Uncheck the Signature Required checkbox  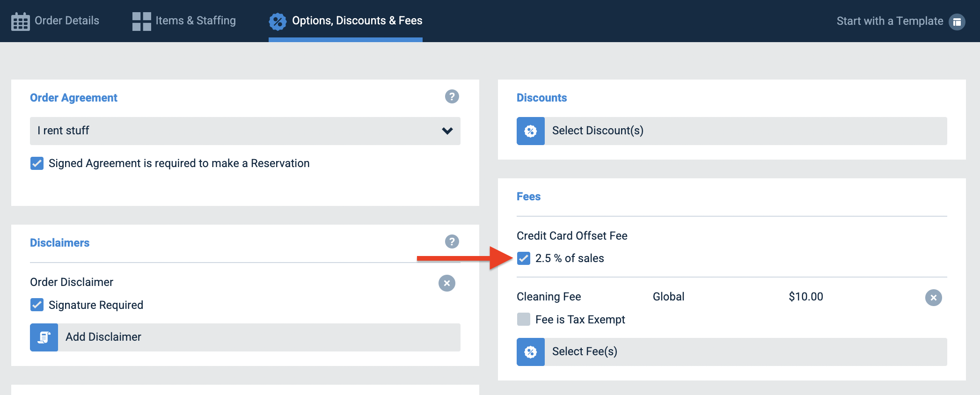[37, 305]
